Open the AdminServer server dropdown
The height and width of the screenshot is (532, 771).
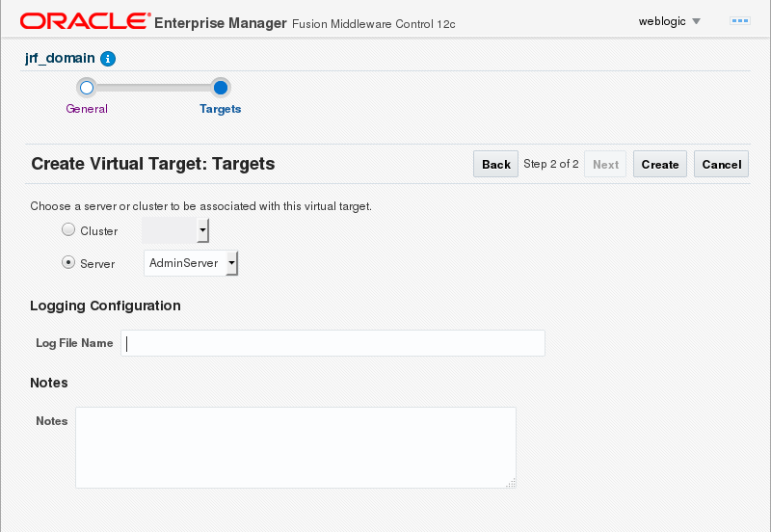pyautogui.click(x=191, y=263)
